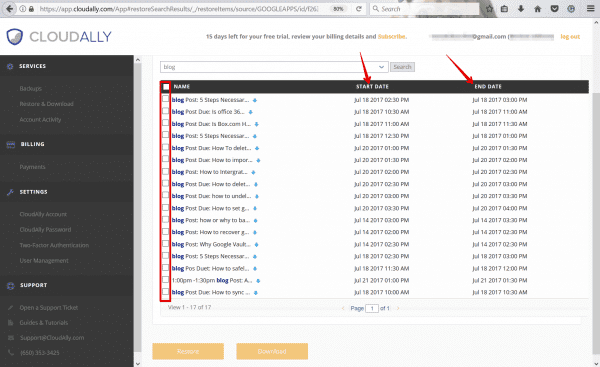Check the 'Post Due: How To delet...' row
The image size is (600, 367).
click(x=165, y=147)
